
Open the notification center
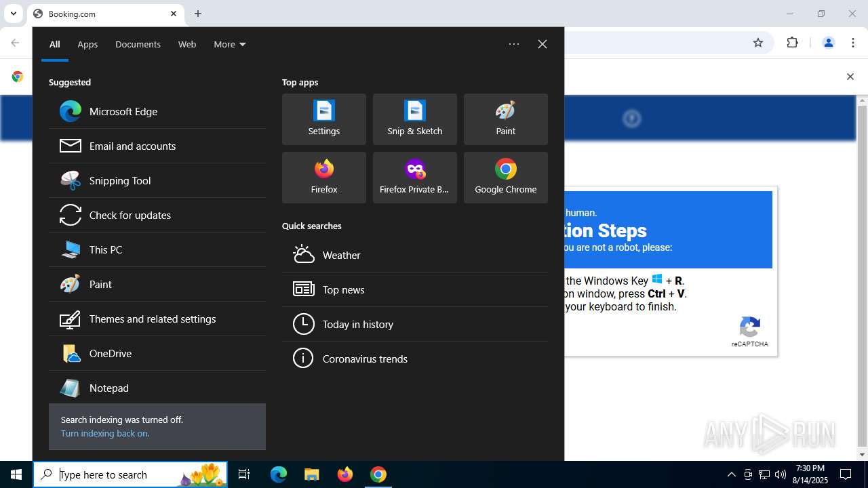(846, 474)
